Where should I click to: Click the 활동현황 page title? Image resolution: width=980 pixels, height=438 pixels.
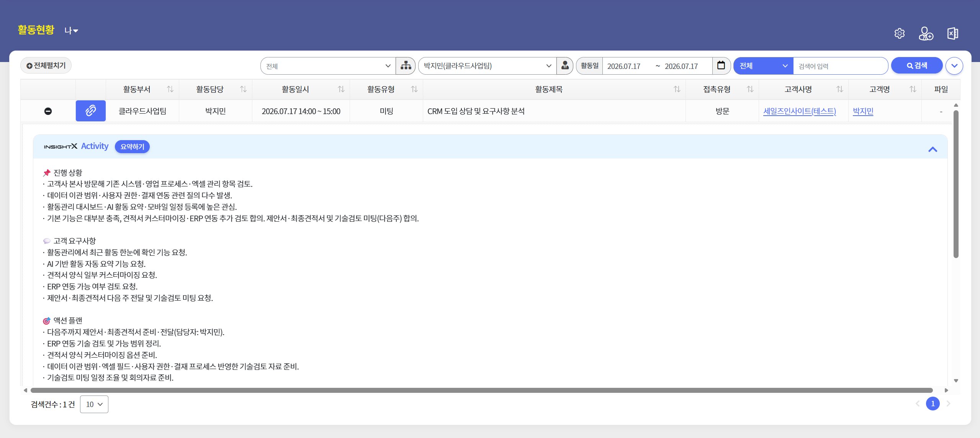pos(36,30)
